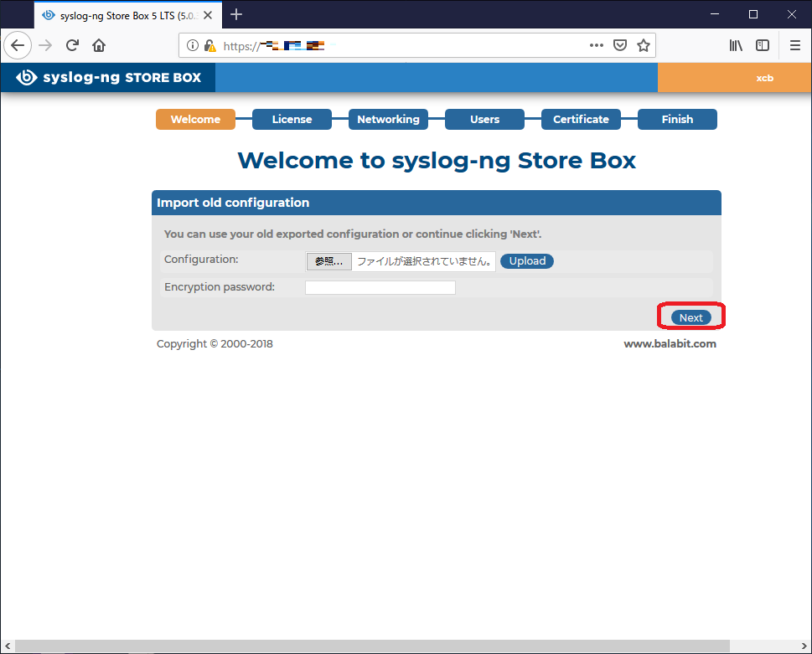Click the xcb label in orange header
This screenshot has height=654, width=812.
click(x=764, y=78)
